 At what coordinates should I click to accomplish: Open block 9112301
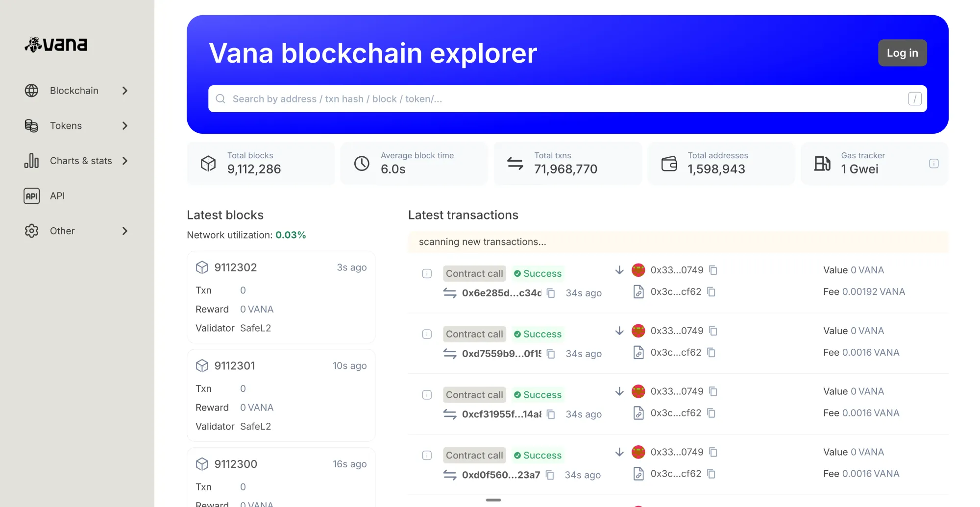coord(234,366)
